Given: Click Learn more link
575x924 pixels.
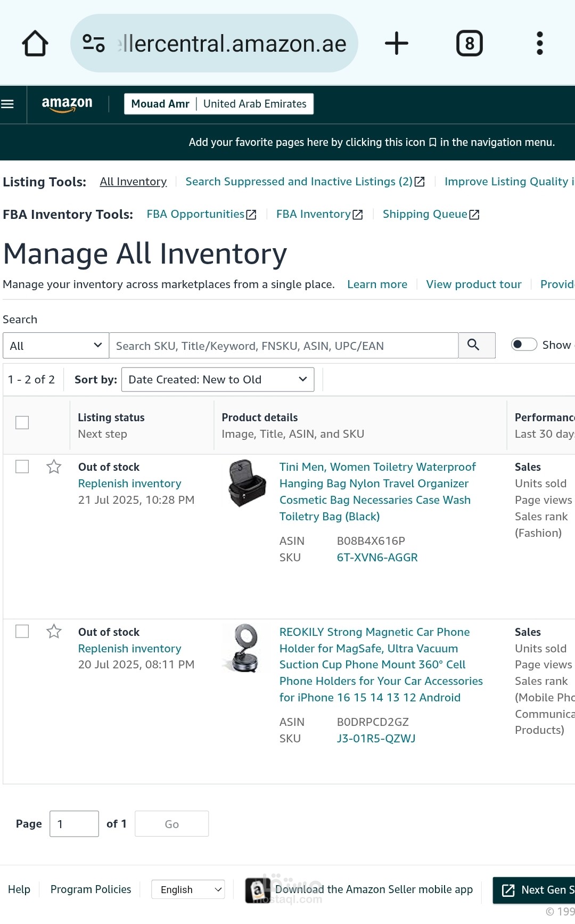Looking at the screenshot, I should [x=377, y=284].
